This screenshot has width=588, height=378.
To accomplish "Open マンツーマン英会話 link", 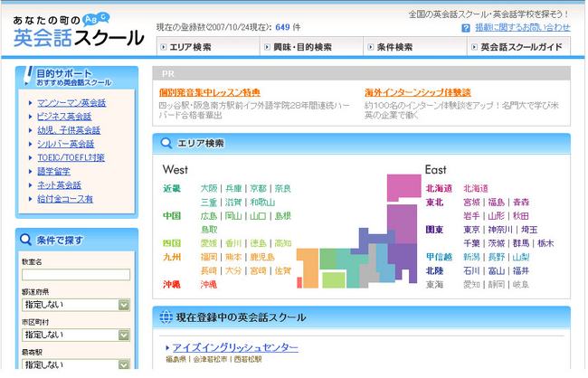I will (71, 103).
